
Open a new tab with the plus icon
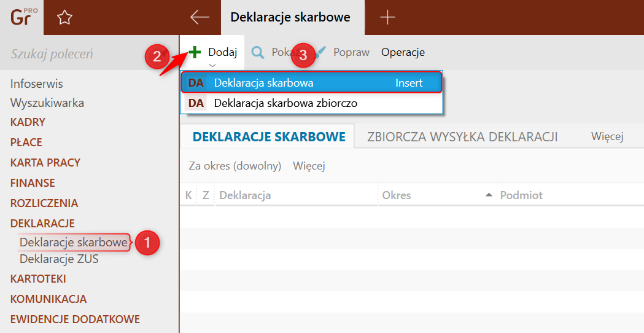387,17
